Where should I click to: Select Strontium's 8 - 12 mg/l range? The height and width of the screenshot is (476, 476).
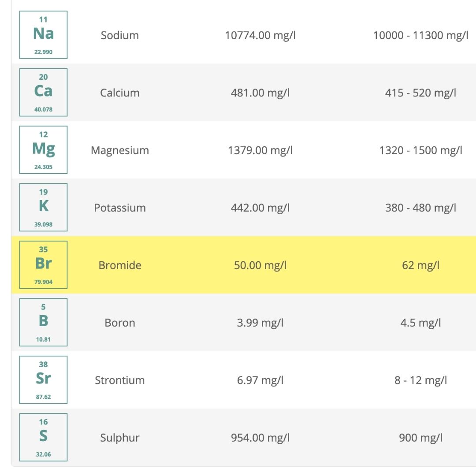(420, 380)
